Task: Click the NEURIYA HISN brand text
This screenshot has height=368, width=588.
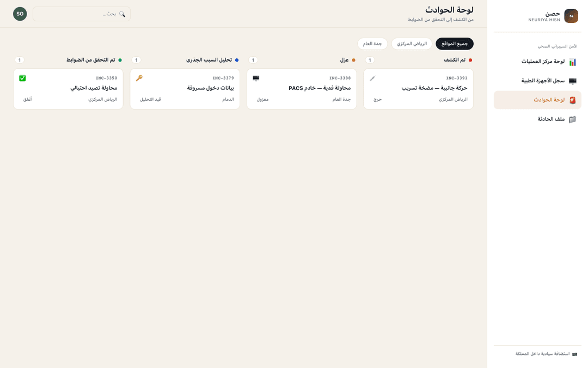Action: click(544, 20)
